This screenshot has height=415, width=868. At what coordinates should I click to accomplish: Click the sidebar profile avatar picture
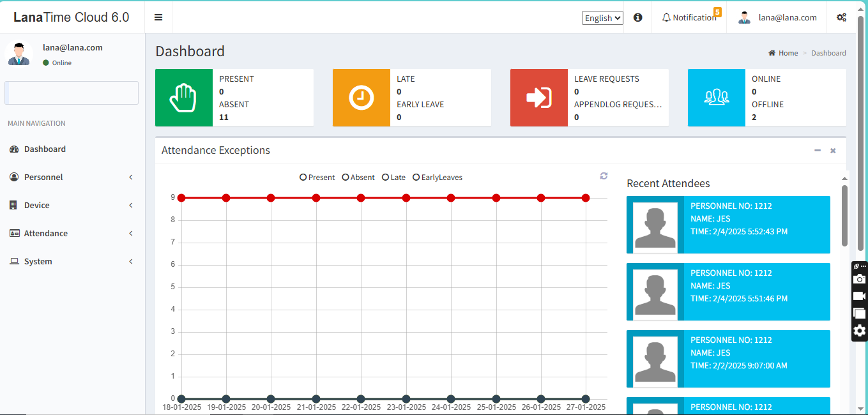point(19,54)
